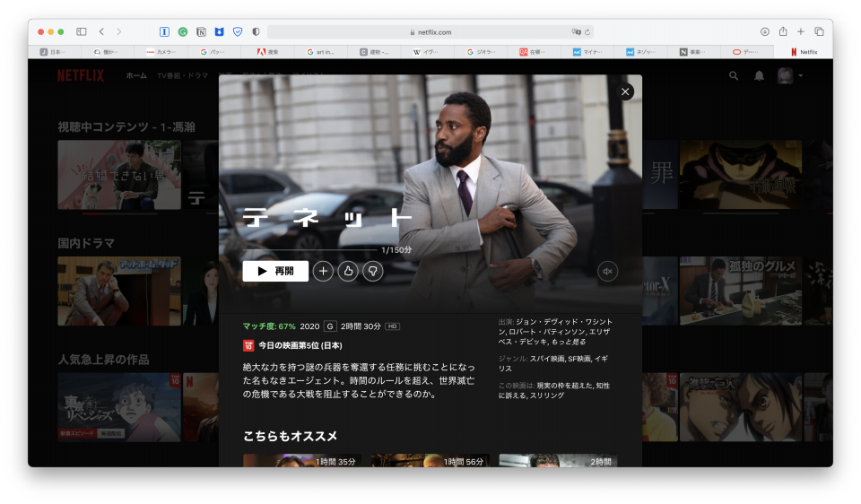This screenshot has height=504, width=861.
Task: Switch to the マイナ… tab
Action: [588, 52]
